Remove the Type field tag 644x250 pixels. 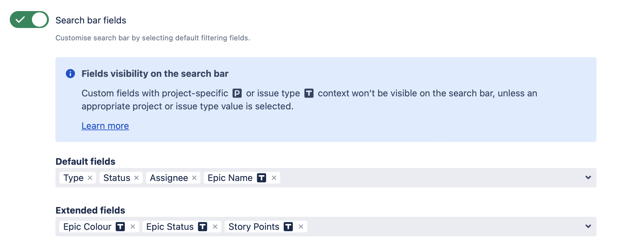90,178
